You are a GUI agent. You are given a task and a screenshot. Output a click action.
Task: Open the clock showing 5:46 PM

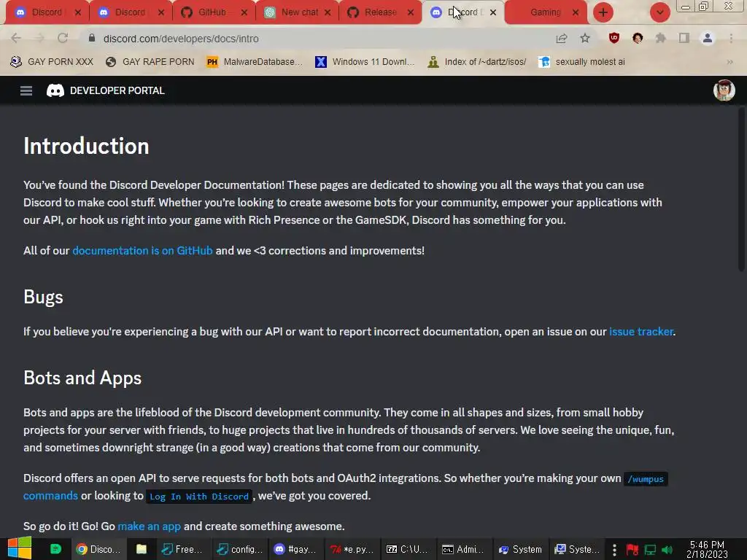point(707,549)
